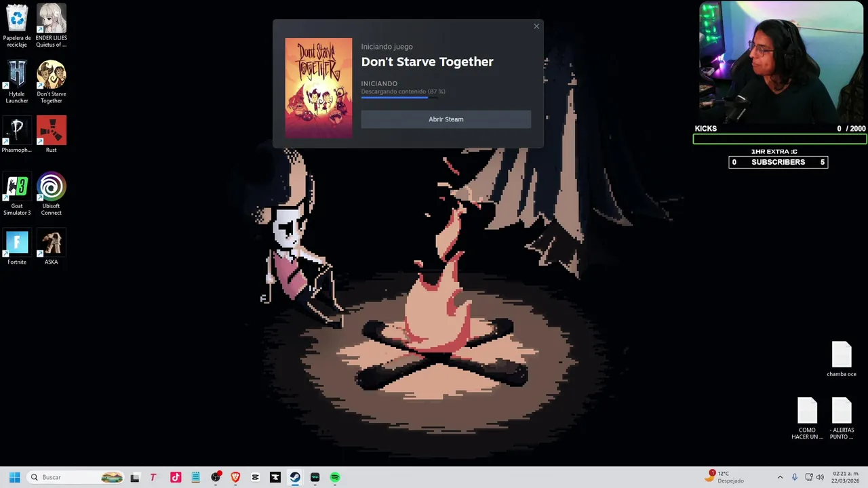Select the 'COMO HACER UN...' desktop file

807,418
